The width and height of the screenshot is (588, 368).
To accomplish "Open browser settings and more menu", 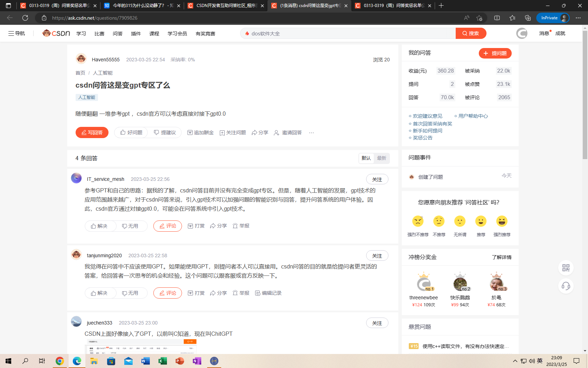I will click(578, 18).
